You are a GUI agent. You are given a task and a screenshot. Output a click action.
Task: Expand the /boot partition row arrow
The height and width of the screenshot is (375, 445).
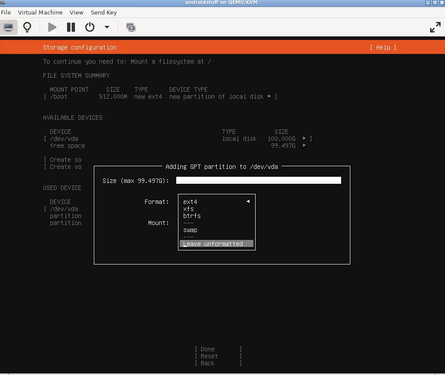(x=269, y=97)
